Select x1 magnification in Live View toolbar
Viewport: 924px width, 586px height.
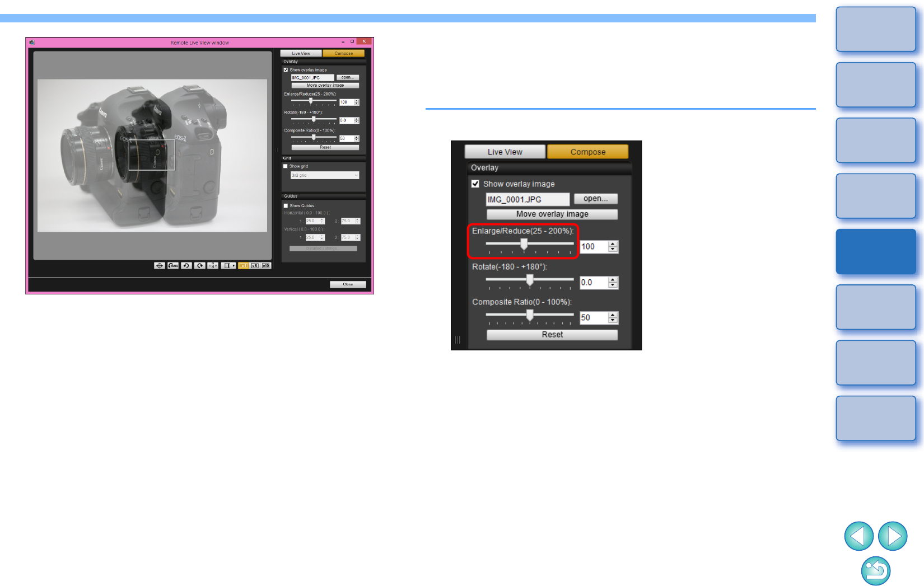[x=244, y=266]
